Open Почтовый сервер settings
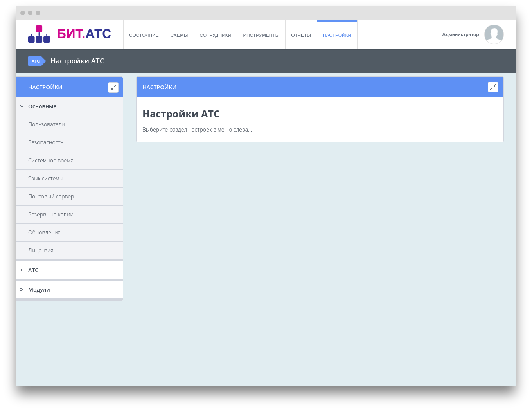Image resolution: width=532 pixels, height=413 pixels. click(51, 197)
